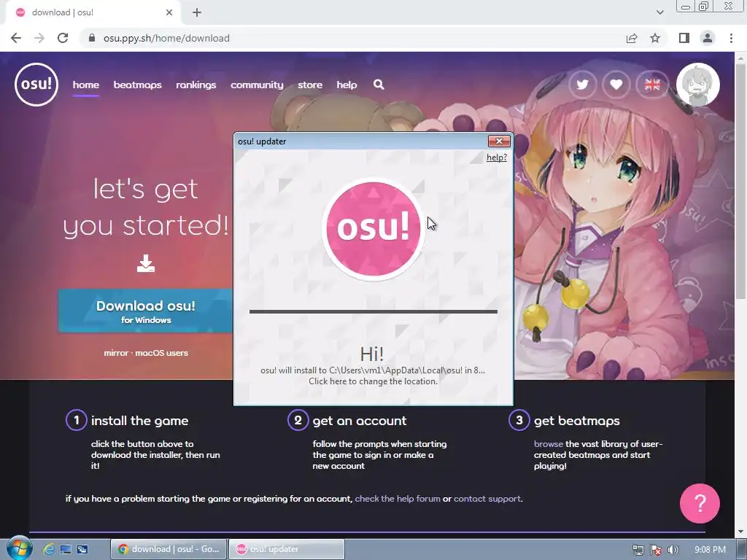Open the mirror download link
Viewport: 747px width, 560px height.
pos(116,353)
